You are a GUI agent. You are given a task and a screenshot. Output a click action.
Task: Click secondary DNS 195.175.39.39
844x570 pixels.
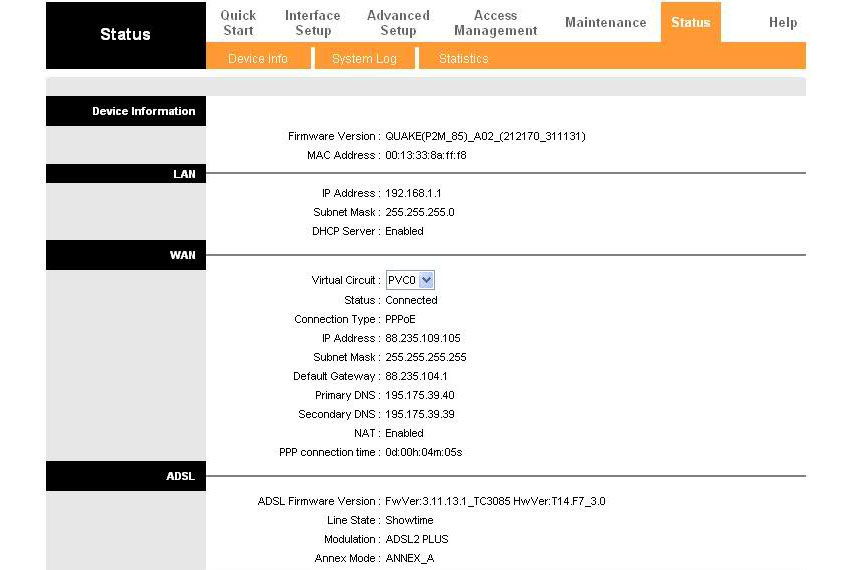[x=420, y=414]
